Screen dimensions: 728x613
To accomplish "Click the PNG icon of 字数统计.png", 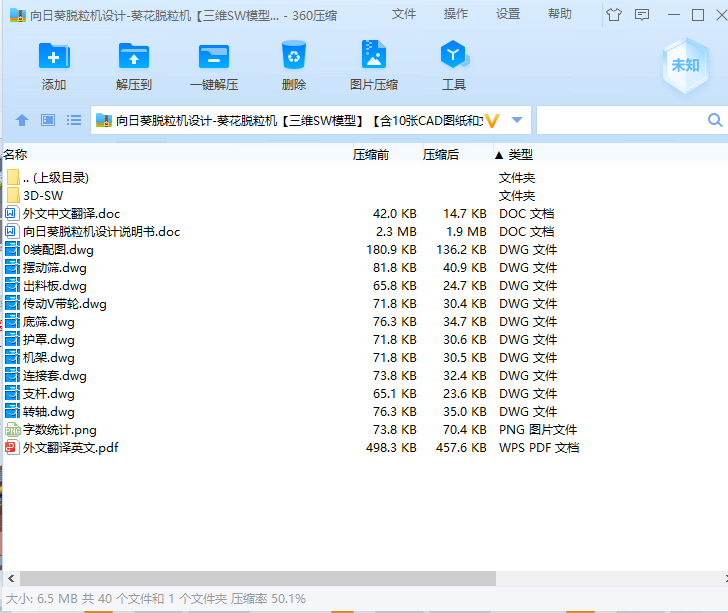I will click(x=13, y=430).
